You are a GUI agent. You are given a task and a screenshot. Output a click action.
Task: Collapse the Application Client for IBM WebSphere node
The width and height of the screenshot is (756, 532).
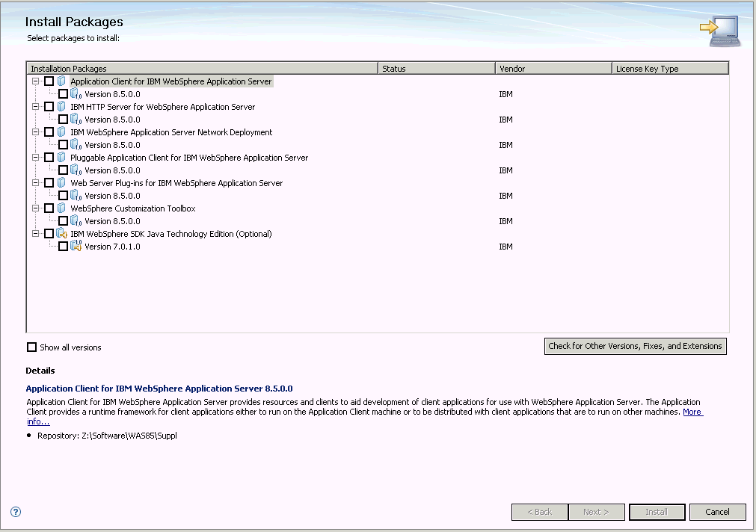pos(35,81)
